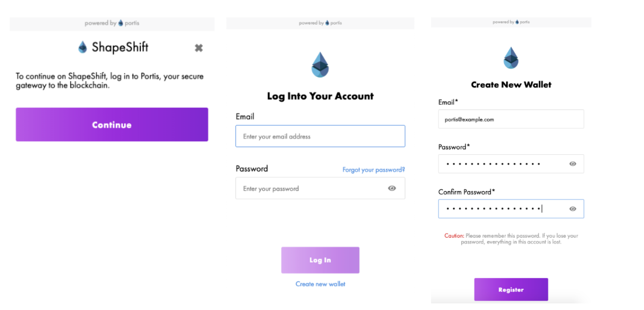The image size is (644, 310).
Task: Click the small Portis icon in the wallet panel header
Action: [517, 22]
